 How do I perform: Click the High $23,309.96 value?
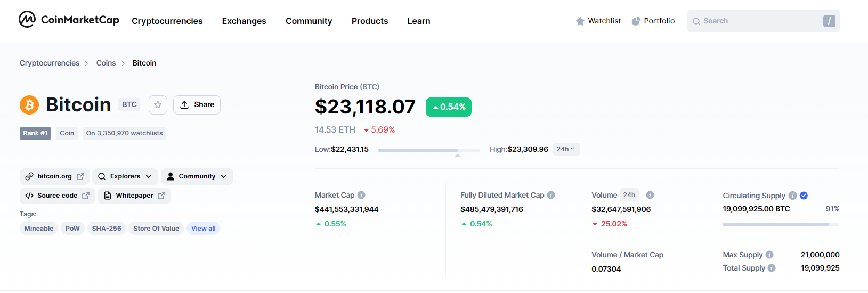point(528,149)
